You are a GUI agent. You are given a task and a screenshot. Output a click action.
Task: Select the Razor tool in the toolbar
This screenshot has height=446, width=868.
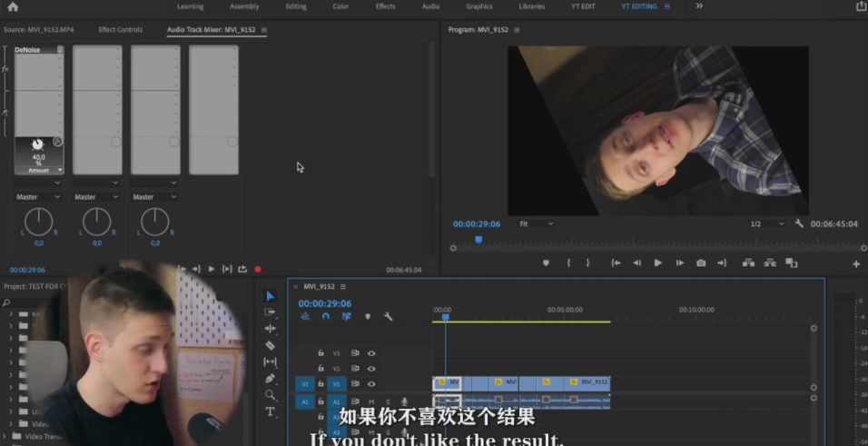[270, 345]
